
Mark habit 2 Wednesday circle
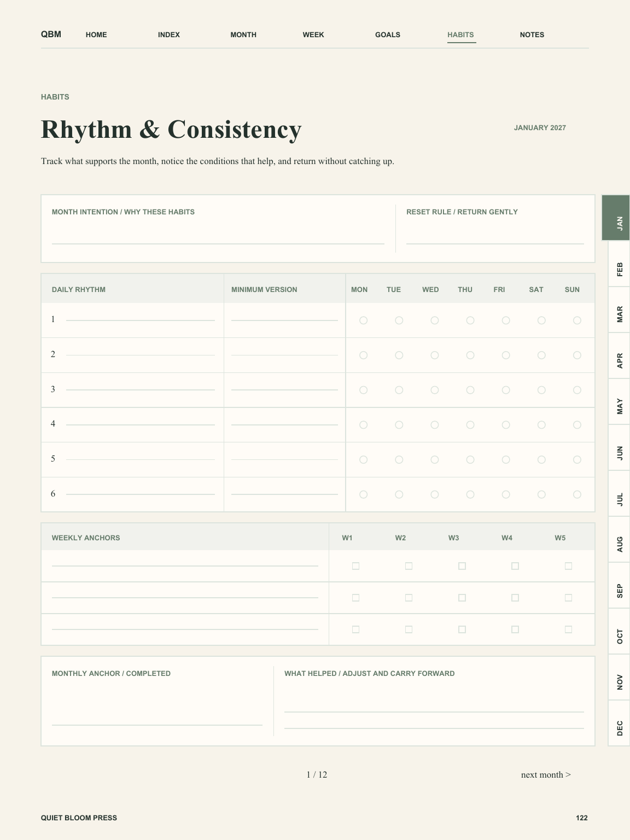435,355
